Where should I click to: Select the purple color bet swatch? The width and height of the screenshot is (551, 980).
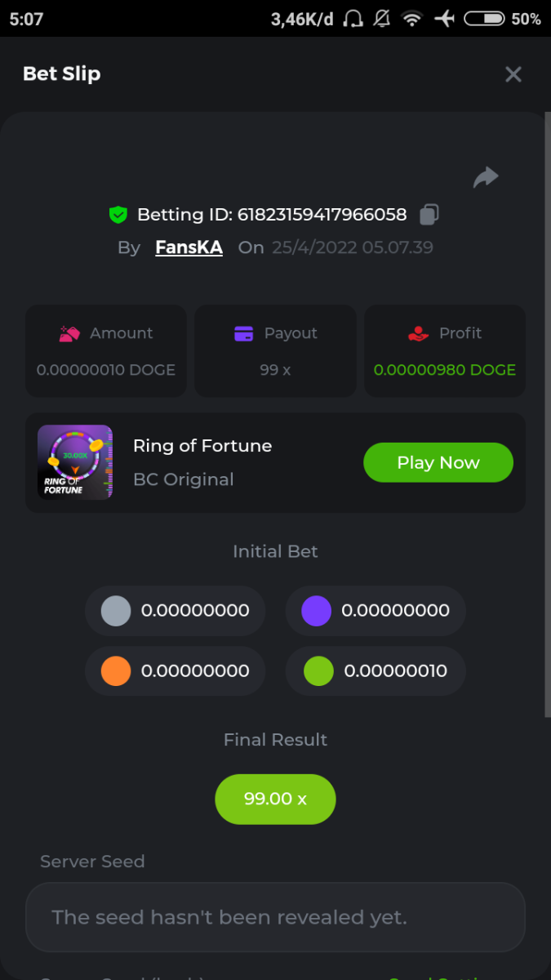click(x=316, y=611)
